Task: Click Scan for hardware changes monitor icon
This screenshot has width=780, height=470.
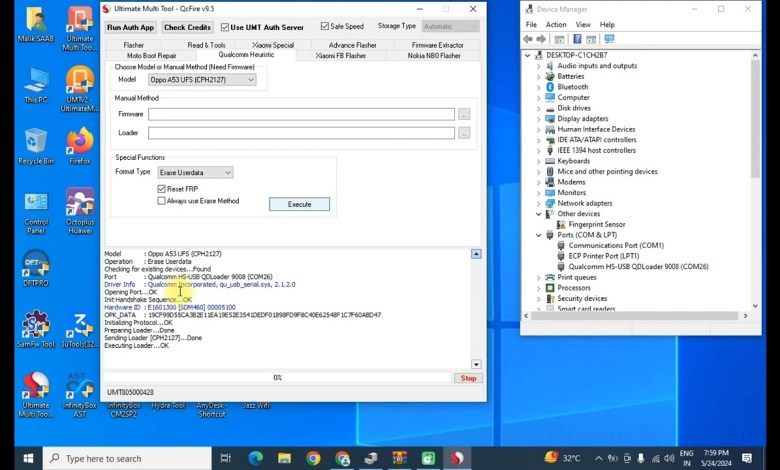Action: click(609, 39)
